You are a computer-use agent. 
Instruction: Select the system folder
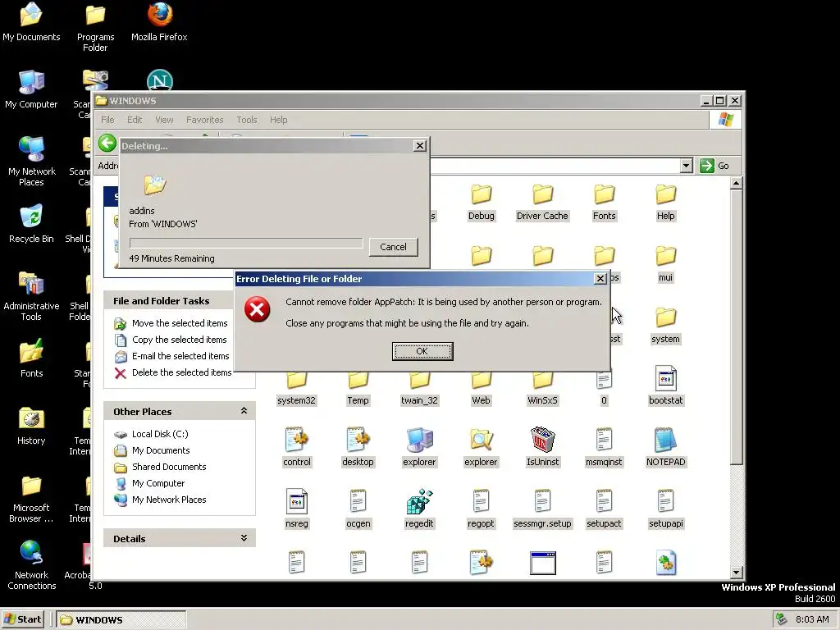(x=665, y=326)
